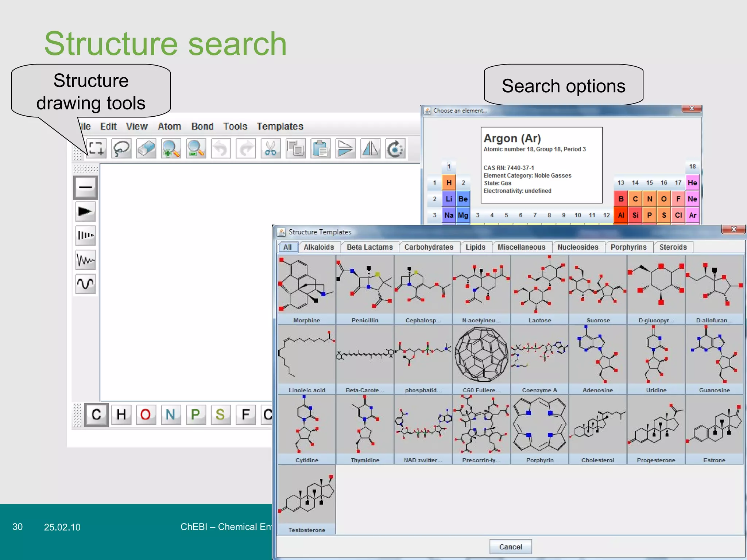Pick the Testosterone template
The image size is (747, 560).
click(x=307, y=499)
